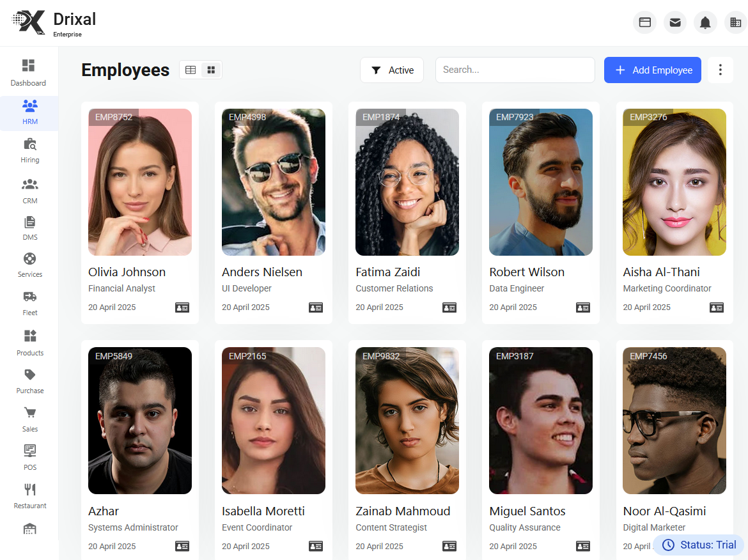Select the Hiring sidebar icon
The image size is (748, 560).
29,150
